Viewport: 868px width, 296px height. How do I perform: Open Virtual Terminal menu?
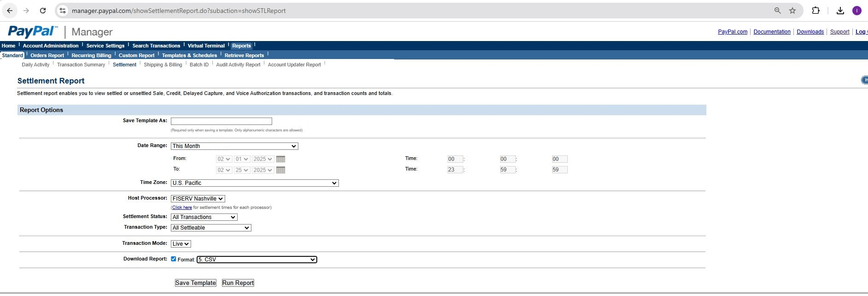[x=206, y=46]
